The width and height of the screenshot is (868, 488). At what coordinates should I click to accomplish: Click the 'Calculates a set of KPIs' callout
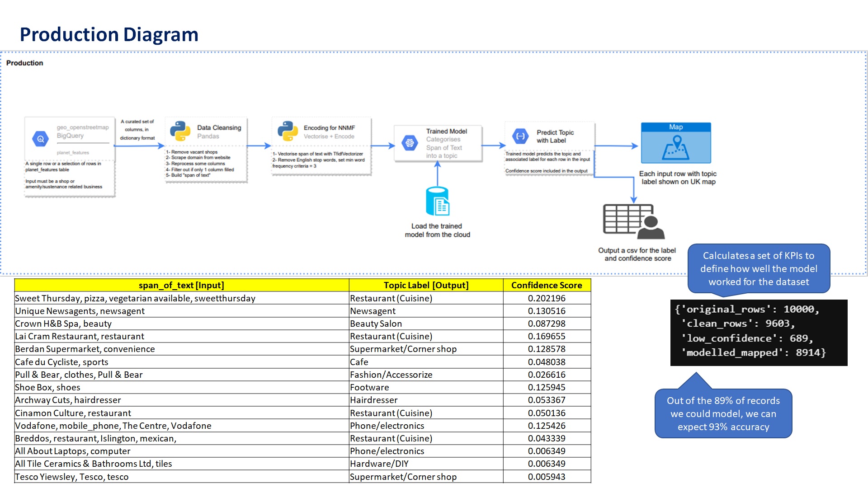point(759,268)
